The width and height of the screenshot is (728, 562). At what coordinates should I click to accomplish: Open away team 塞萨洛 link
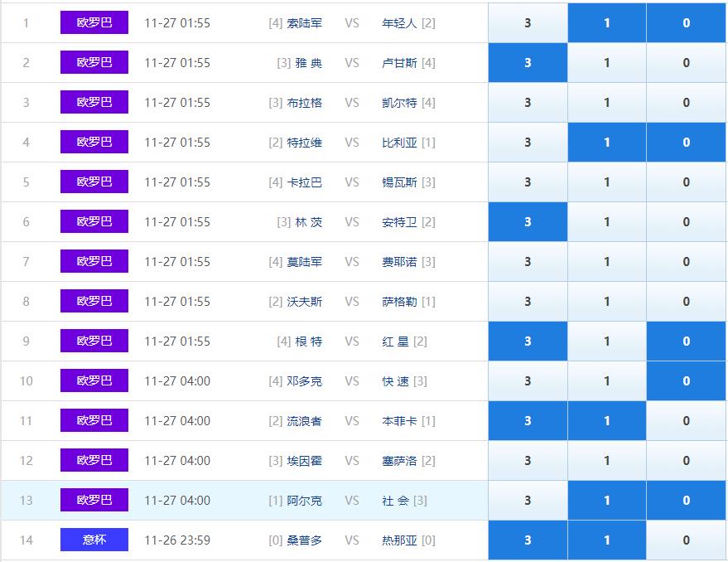pyautogui.click(x=399, y=461)
